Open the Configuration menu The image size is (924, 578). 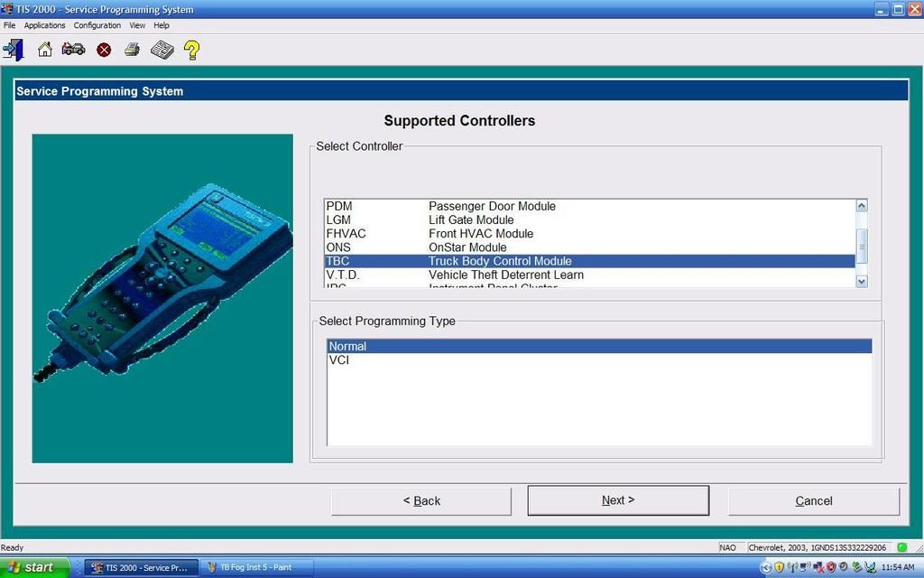[x=97, y=25]
